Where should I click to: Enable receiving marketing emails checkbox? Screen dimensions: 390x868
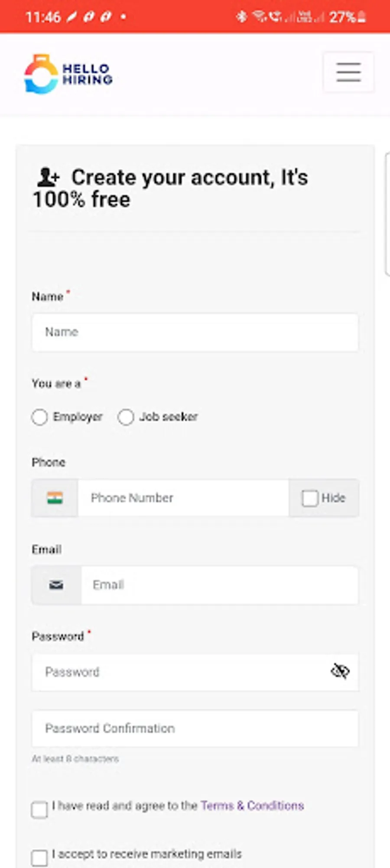tap(39, 858)
